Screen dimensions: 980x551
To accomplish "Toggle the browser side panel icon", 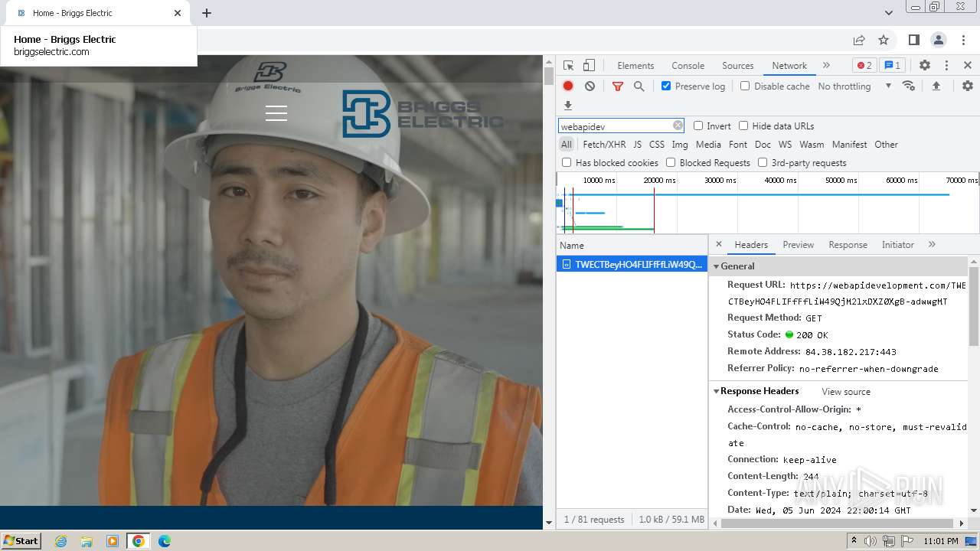I will (x=914, y=40).
